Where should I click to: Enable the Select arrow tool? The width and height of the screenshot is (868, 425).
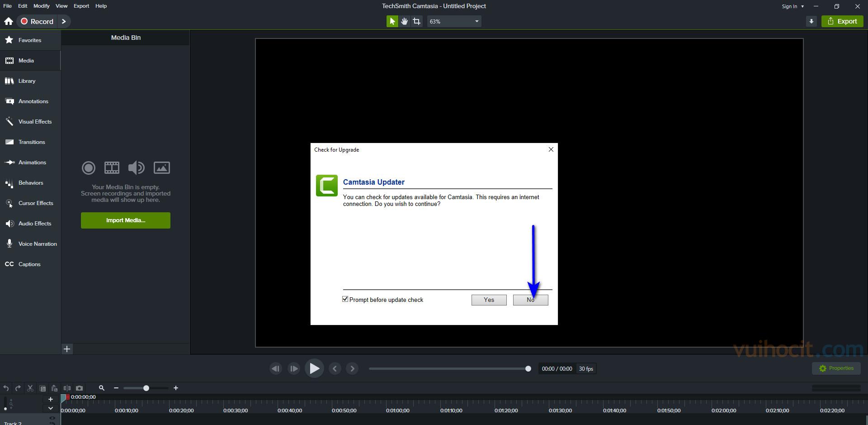point(392,21)
